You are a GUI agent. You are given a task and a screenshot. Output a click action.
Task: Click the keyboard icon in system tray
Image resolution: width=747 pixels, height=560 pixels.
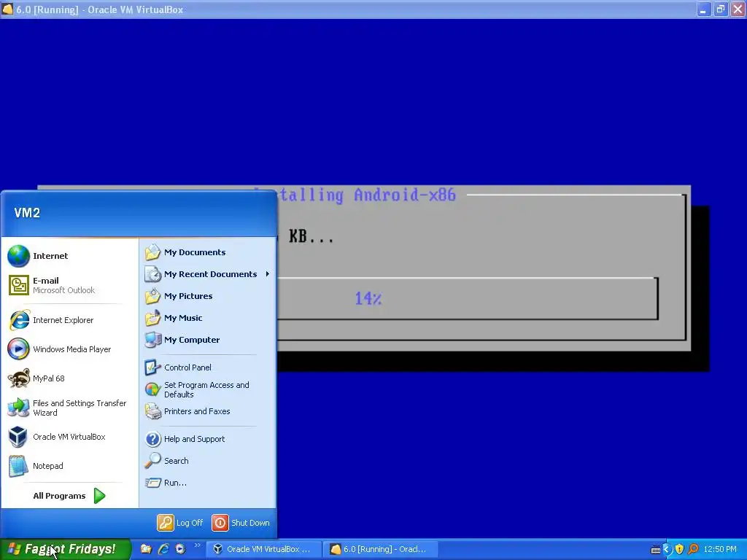(656, 550)
